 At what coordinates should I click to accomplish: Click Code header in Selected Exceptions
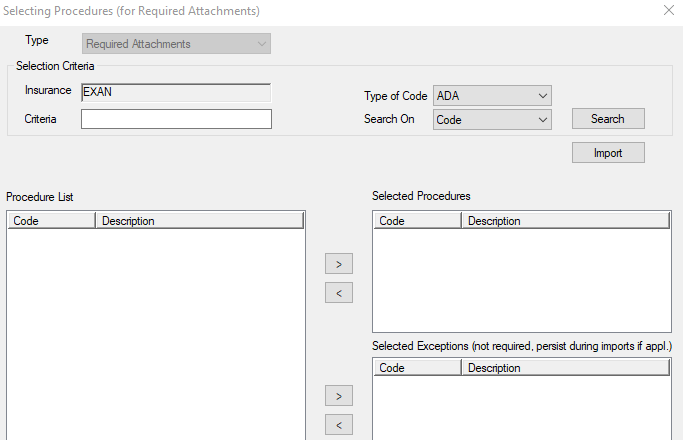point(418,368)
